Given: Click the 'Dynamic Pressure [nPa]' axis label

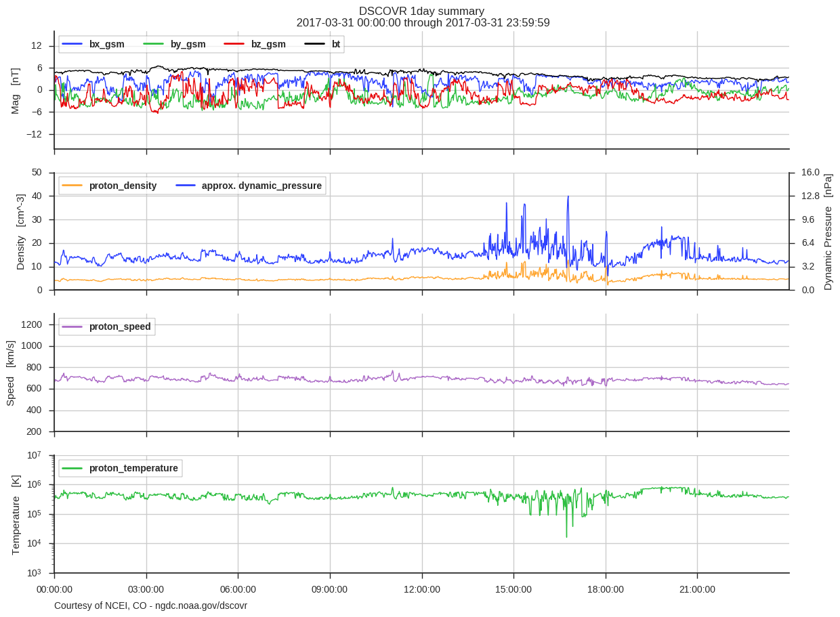Looking at the screenshot, I should click(828, 232).
